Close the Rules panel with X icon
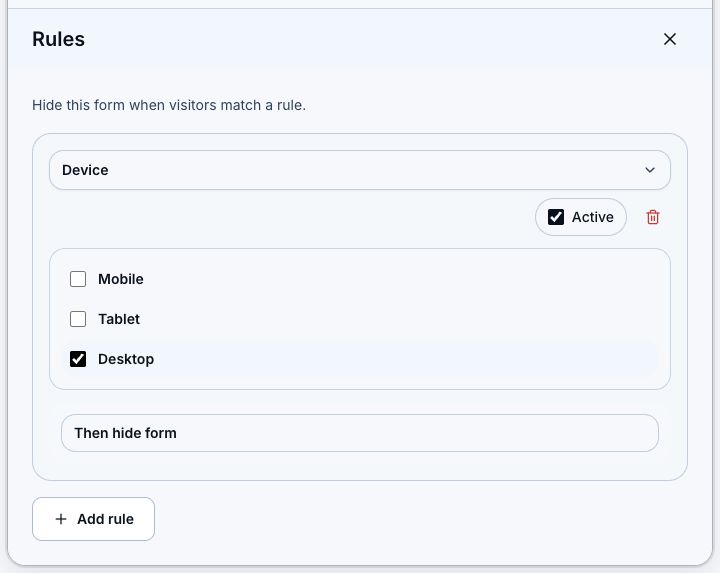This screenshot has height=573, width=720. (669, 39)
